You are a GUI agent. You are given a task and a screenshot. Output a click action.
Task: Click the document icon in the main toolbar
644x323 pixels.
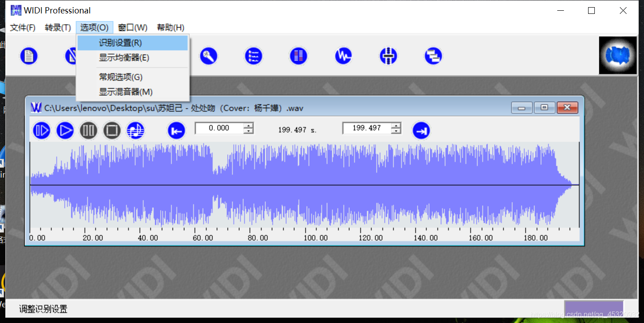[x=29, y=56]
